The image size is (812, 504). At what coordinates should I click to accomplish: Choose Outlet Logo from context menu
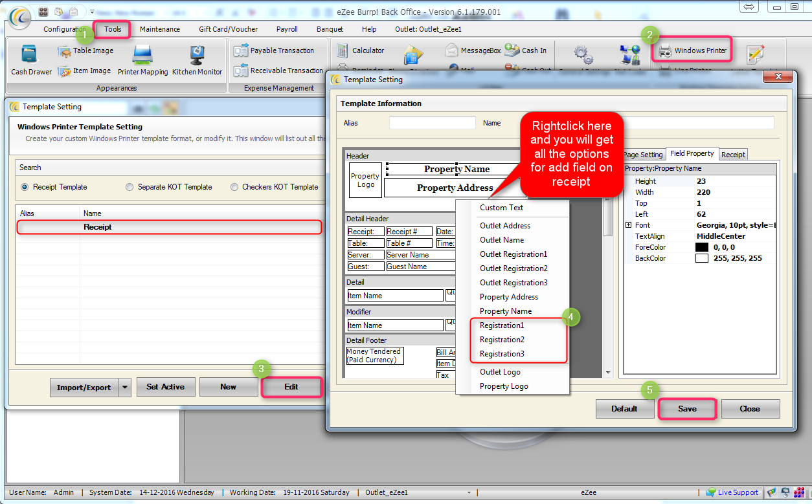[x=512, y=372]
